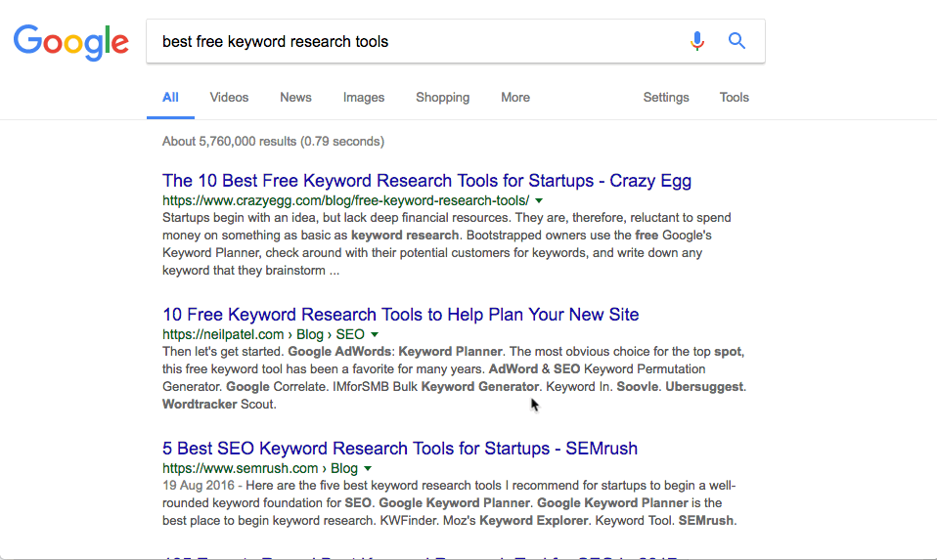Image resolution: width=937 pixels, height=560 pixels.
Task: Open '10 Free Keyword Research Tools' result
Action: (400, 315)
